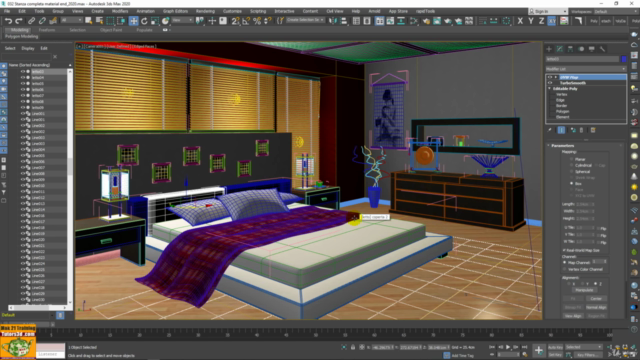Click the object name input field
This screenshot has height=360, width=640.
point(582,59)
